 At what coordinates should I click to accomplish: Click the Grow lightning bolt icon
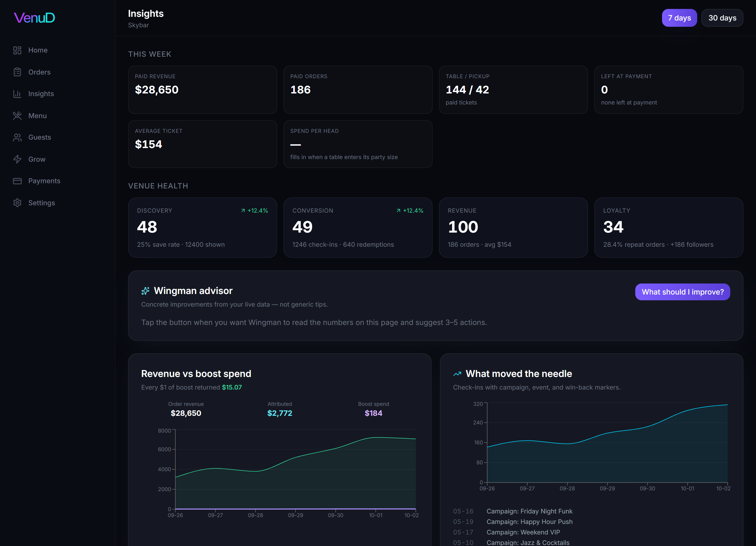tap(17, 159)
